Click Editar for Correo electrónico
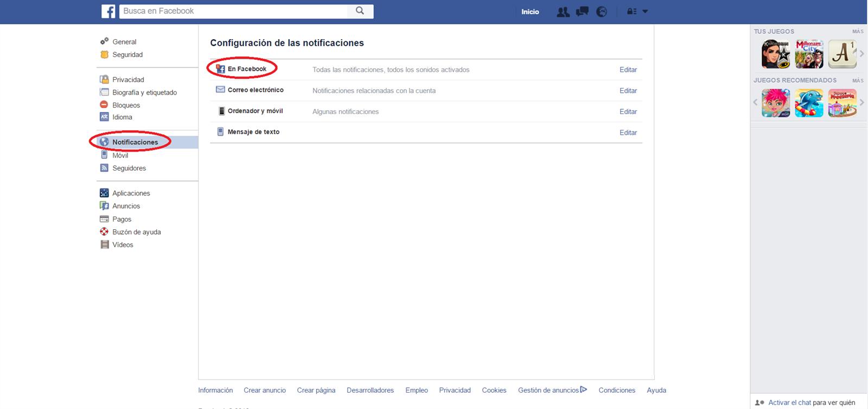The image size is (868, 409). point(628,91)
